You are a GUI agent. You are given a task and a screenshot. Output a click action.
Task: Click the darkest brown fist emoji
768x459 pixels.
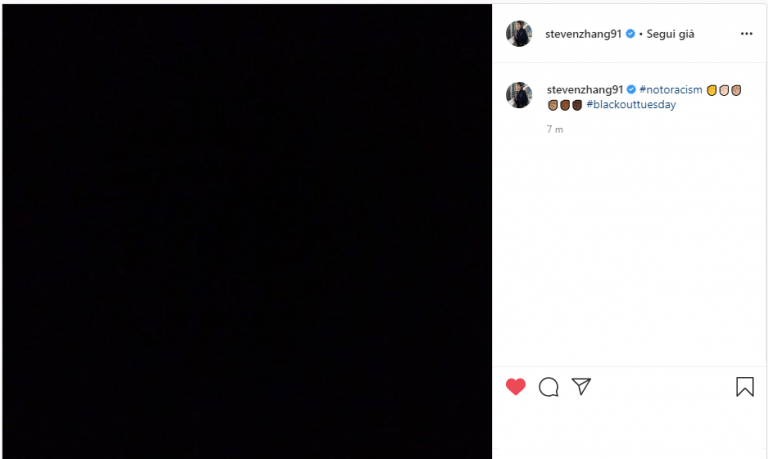[577, 105]
